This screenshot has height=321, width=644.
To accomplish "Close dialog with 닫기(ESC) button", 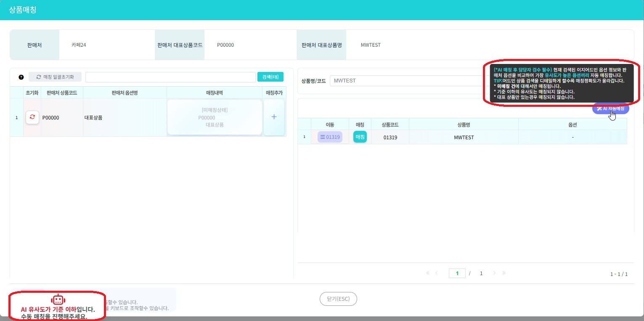I will (338, 299).
